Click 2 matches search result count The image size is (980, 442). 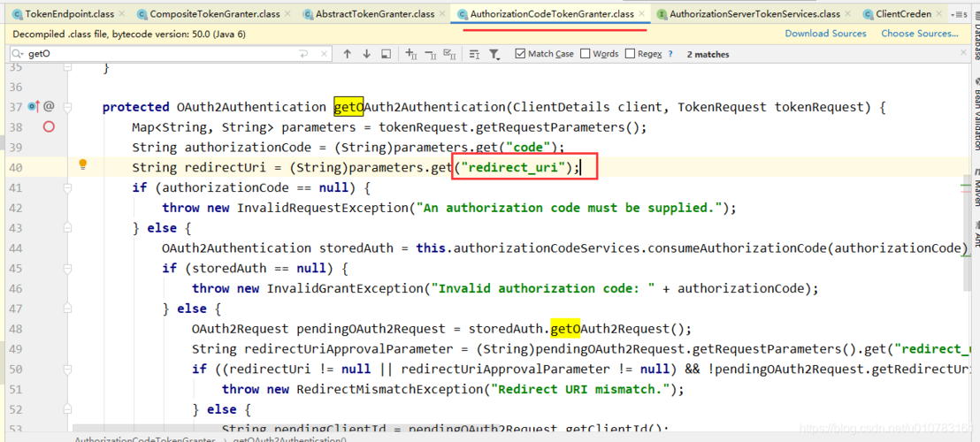coord(708,54)
